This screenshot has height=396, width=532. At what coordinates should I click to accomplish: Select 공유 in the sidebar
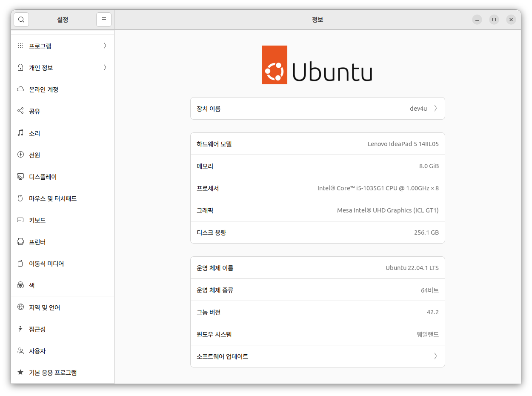pyautogui.click(x=63, y=111)
